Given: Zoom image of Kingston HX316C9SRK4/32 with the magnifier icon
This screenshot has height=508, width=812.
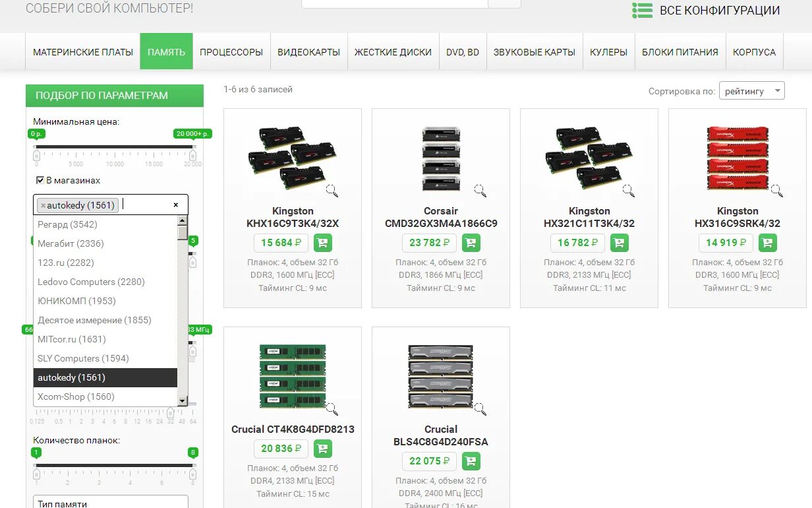Looking at the screenshot, I should tap(776, 191).
